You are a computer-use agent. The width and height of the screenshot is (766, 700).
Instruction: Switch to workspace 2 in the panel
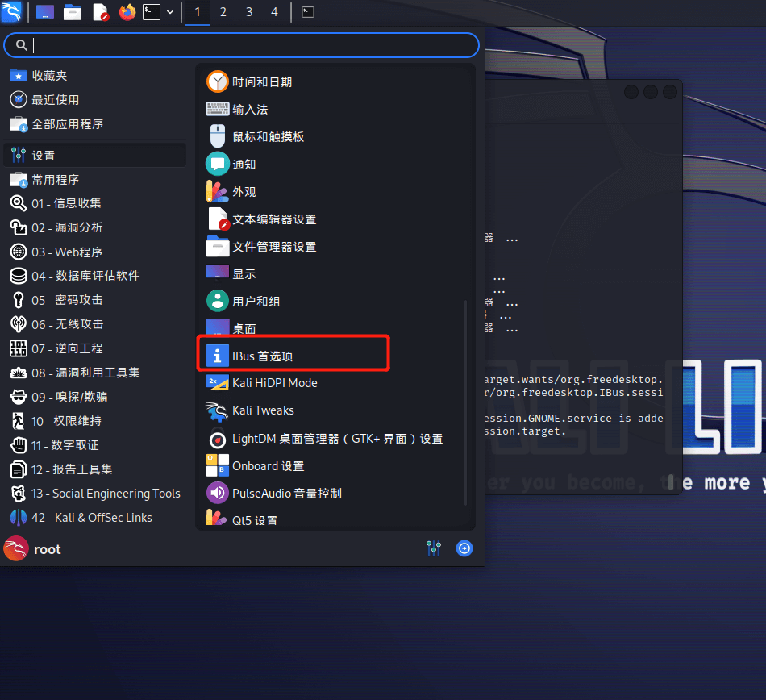click(223, 12)
